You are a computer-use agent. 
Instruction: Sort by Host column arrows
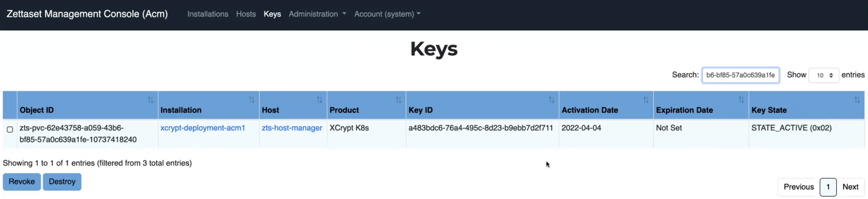(319, 100)
